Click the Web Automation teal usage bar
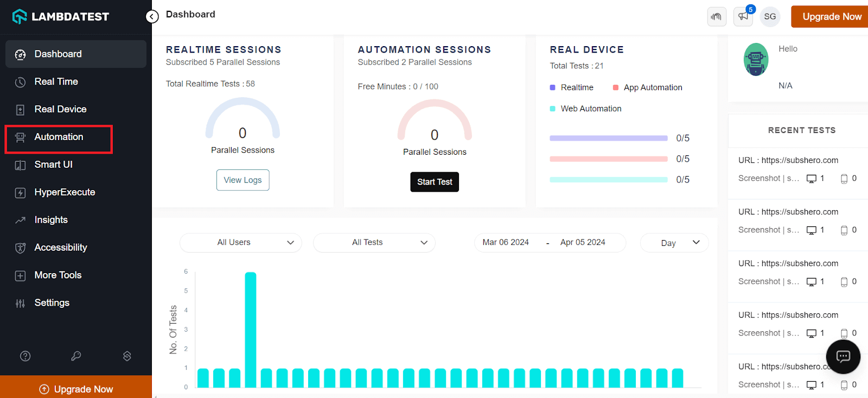This screenshot has width=868, height=398. tap(609, 180)
